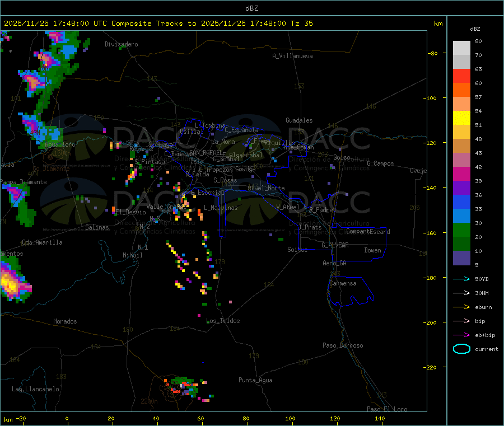Image resolution: width=504 pixels, height=426 pixels.
Task: Click the Pampa_Diamante place label
Action: click(24, 182)
